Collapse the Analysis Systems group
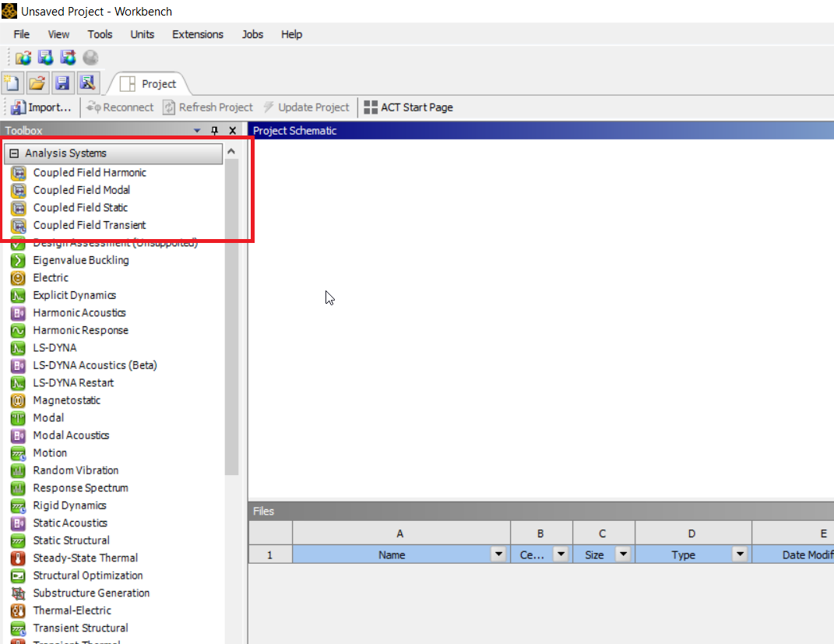Image resolution: width=834 pixels, height=644 pixels. pos(14,153)
